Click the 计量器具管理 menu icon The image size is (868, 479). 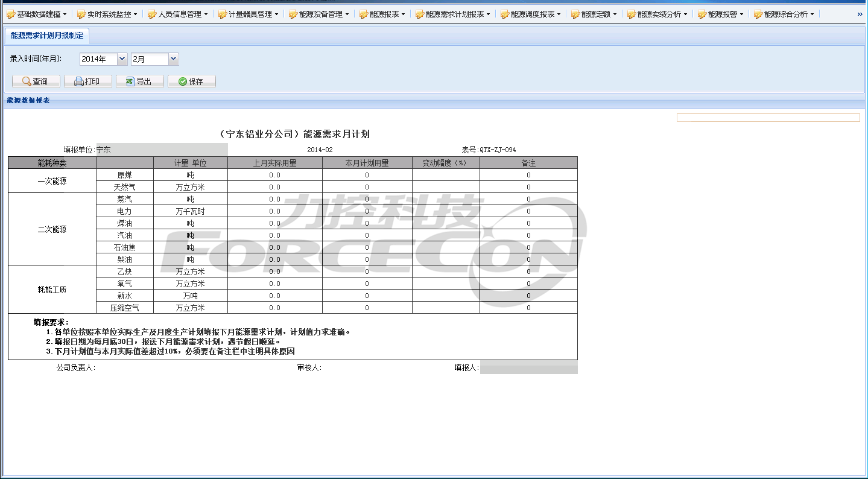(x=223, y=14)
